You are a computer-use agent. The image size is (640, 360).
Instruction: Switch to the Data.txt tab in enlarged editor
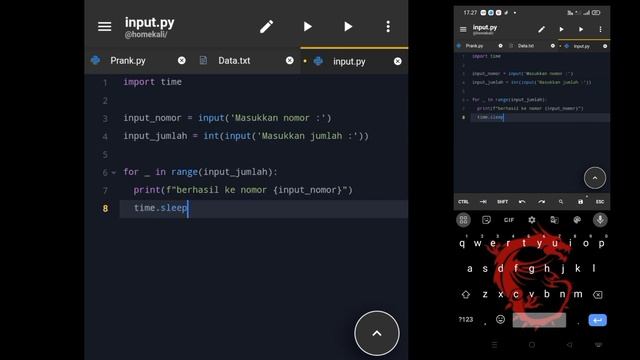point(234,60)
